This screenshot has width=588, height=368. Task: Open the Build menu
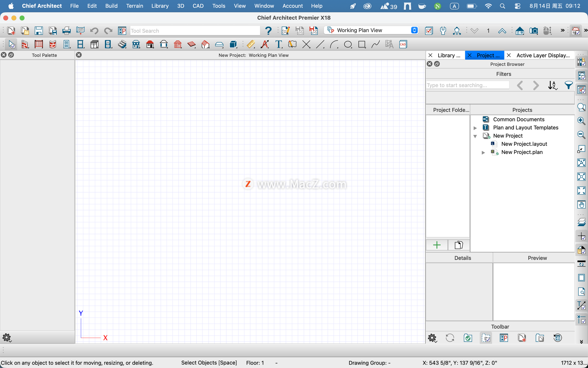point(111,6)
